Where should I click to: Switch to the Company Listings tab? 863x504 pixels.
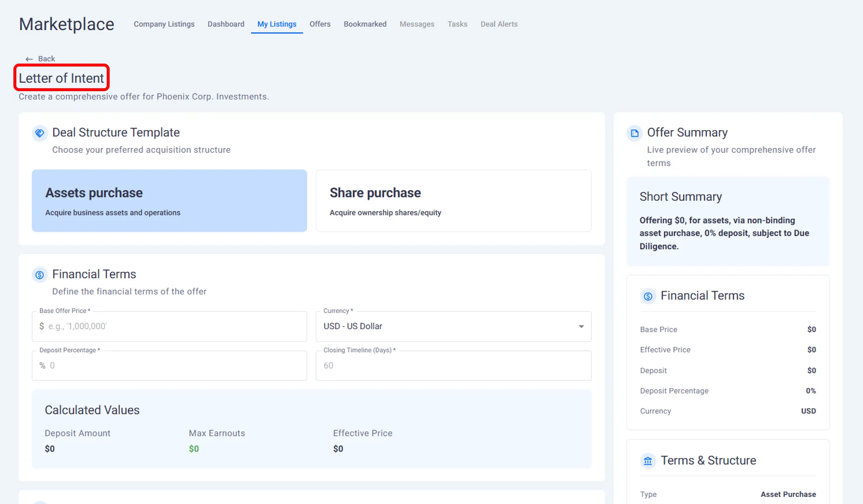point(164,24)
